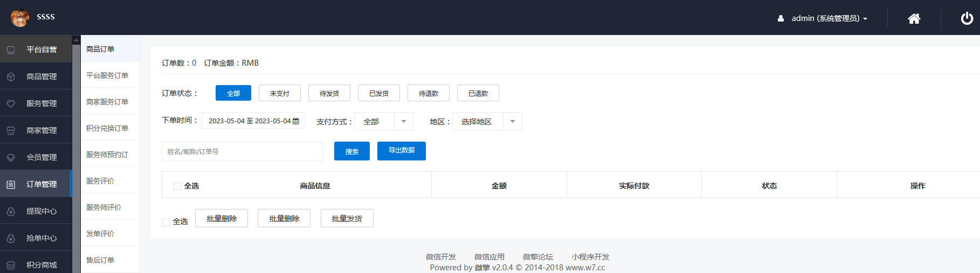Image resolution: width=980 pixels, height=273 pixels.
Task: Select 发单评价 submenu item
Action: pos(111,233)
